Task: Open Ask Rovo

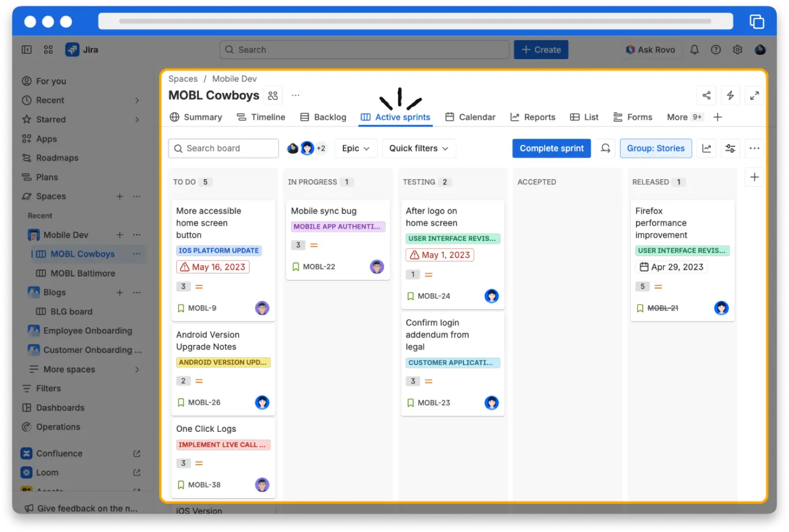Action: tap(650, 50)
